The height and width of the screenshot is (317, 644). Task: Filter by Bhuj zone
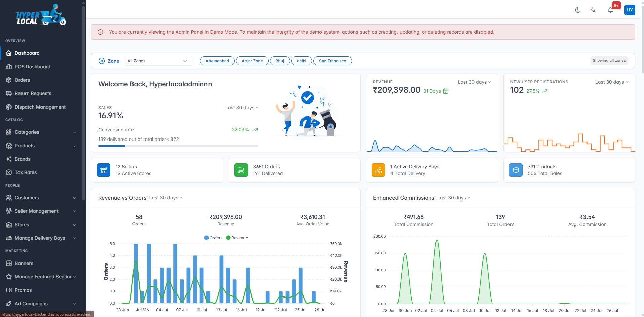click(x=280, y=61)
